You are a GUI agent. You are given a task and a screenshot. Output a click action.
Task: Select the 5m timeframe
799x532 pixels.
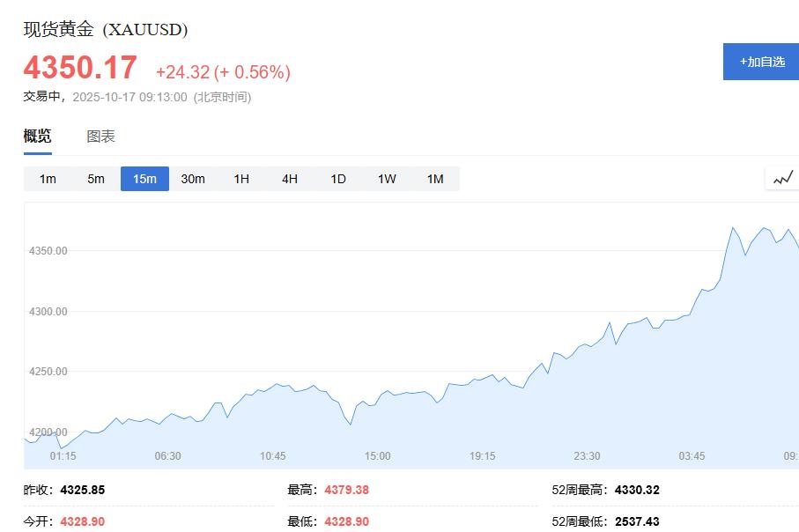click(x=96, y=178)
